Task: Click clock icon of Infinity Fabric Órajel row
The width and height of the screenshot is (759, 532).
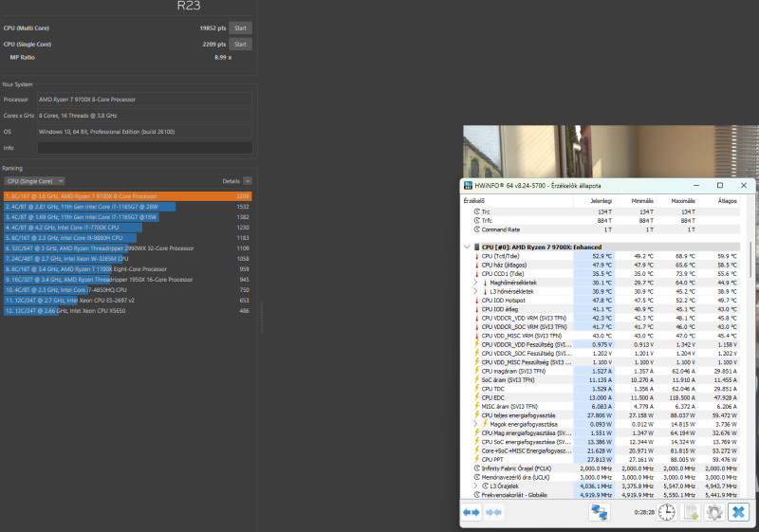Action: point(477,468)
